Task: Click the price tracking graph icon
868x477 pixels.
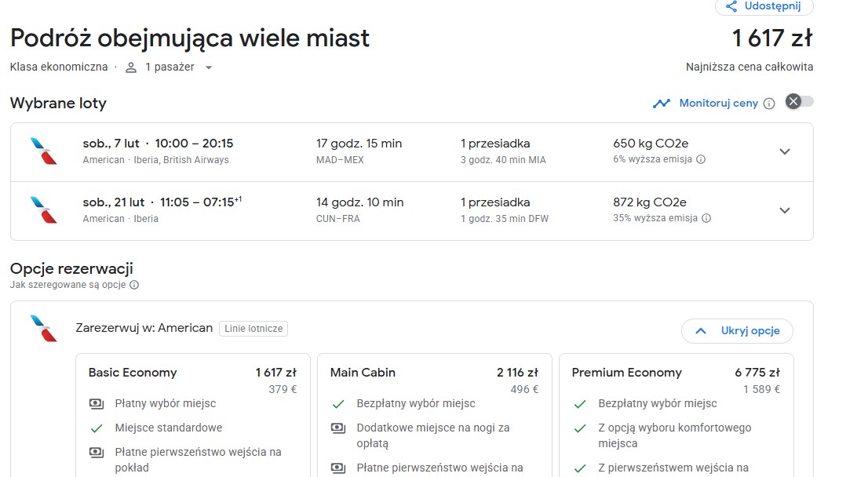Action: [x=661, y=104]
